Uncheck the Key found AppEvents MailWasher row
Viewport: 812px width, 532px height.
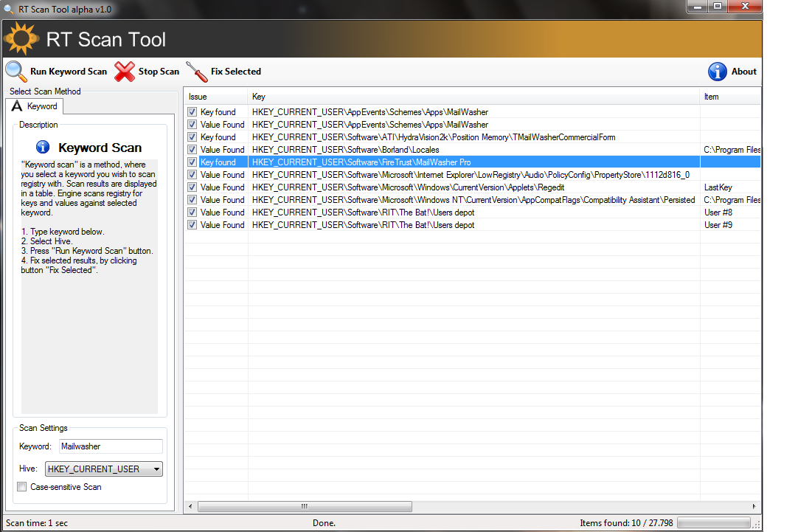click(192, 112)
